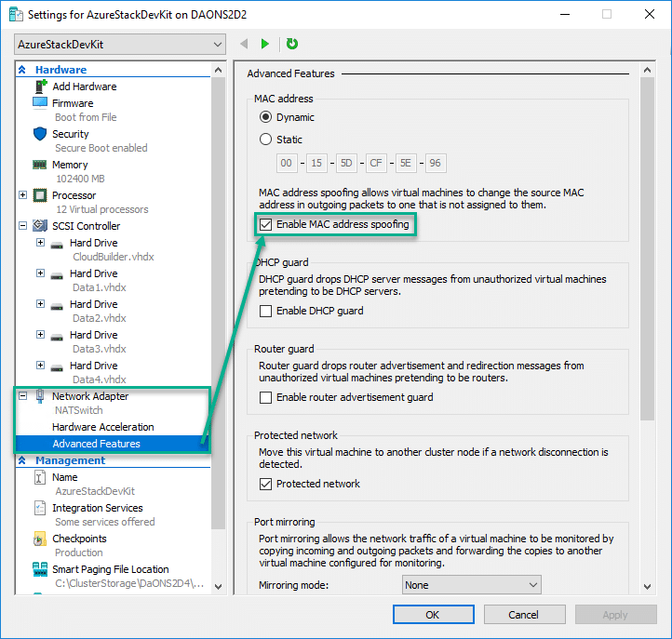Viewport: 672px width, 639px height.
Task: Click the green Refresh icon in toolbar
Action: pyautogui.click(x=292, y=44)
